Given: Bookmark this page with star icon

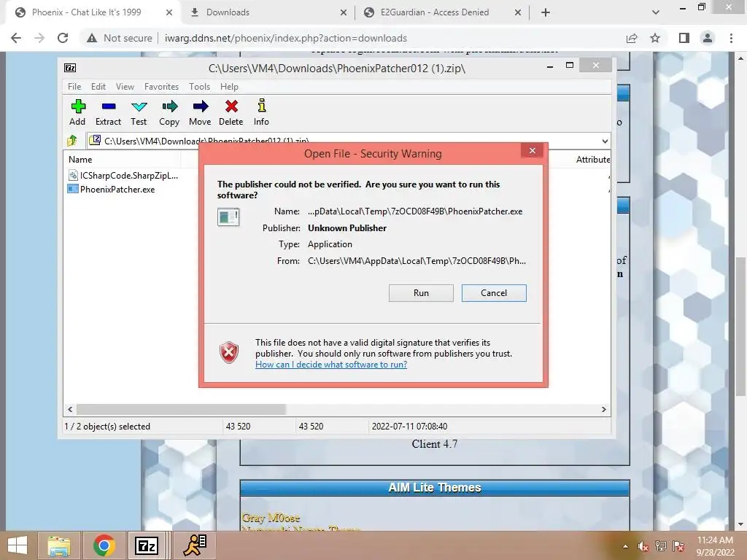Looking at the screenshot, I should [x=655, y=38].
